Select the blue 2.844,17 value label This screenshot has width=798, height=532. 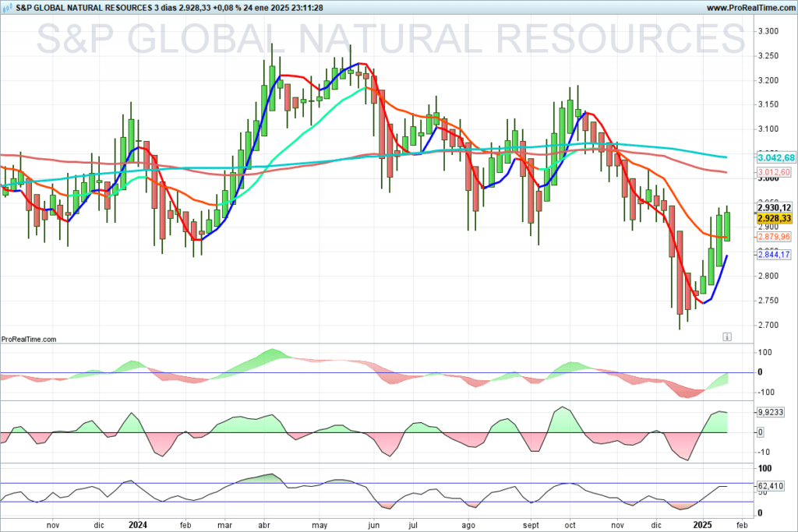pos(774,255)
